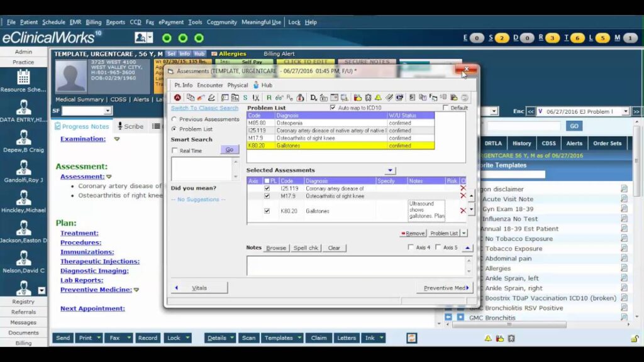Image resolution: width=644 pixels, height=362 pixels.
Task: Collapse notes with blue up arrow button
Action: click(467, 248)
